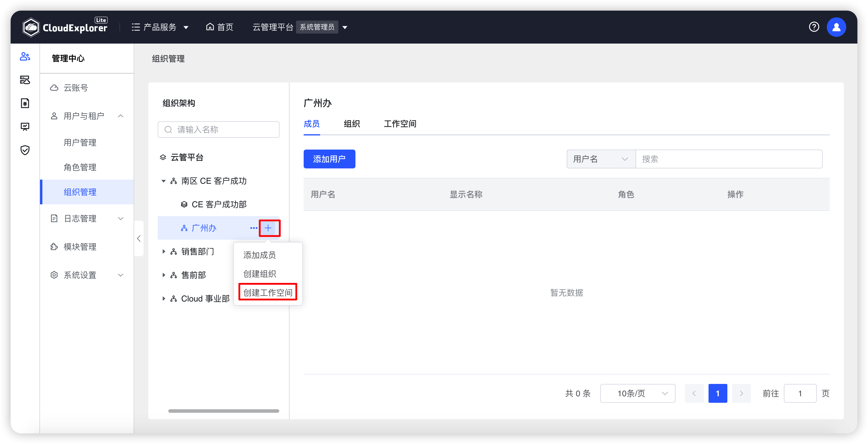Viewport: 868px width, 444px height.
Task: Open the billing document rail icon
Action: point(25,103)
